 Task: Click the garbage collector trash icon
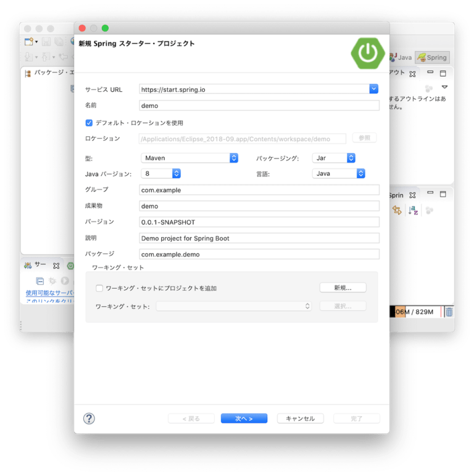point(449,312)
